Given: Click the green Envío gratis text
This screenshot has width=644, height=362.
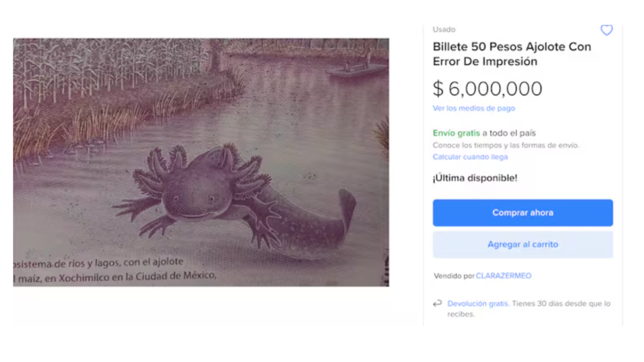Looking at the screenshot, I should click(x=456, y=133).
